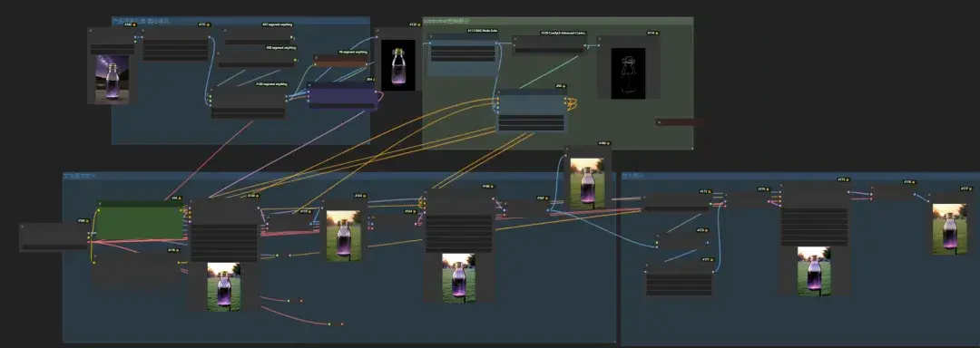Click the '#97 segment anything' badge
The width and height of the screenshot is (980, 348).
pos(278,25)
